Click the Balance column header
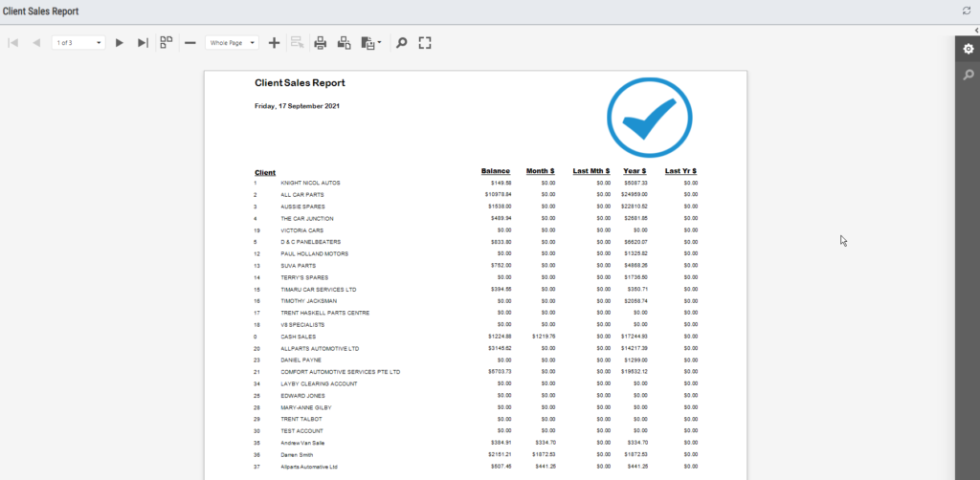The height and width of the screenshot is (480, 980). 496,171
